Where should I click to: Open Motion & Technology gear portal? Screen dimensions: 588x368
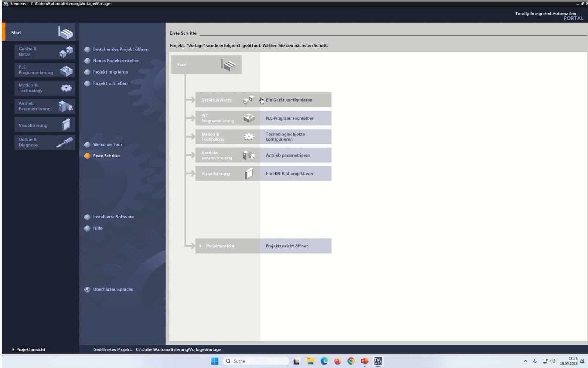tap(66, 88)
